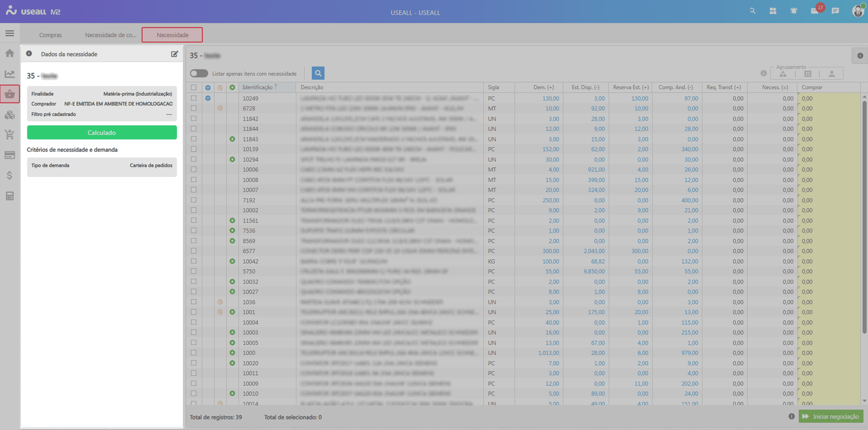Click the green Calculado status button

point(102,132)
